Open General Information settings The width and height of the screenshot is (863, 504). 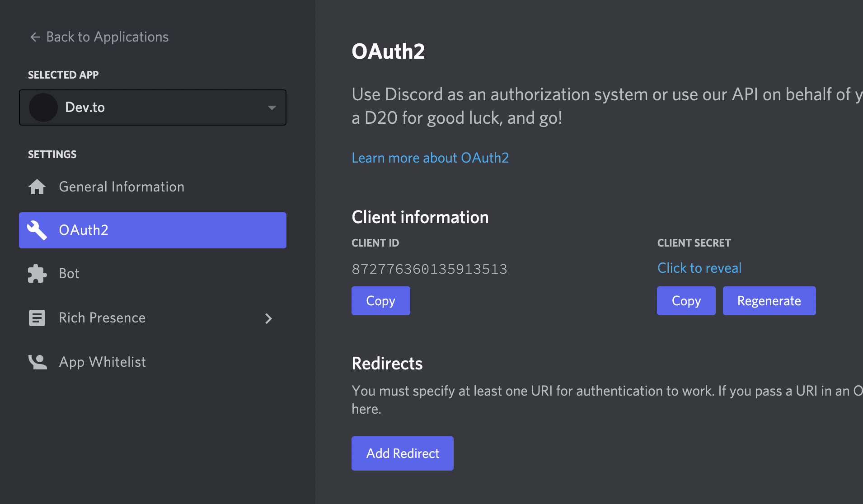point(153,187)
